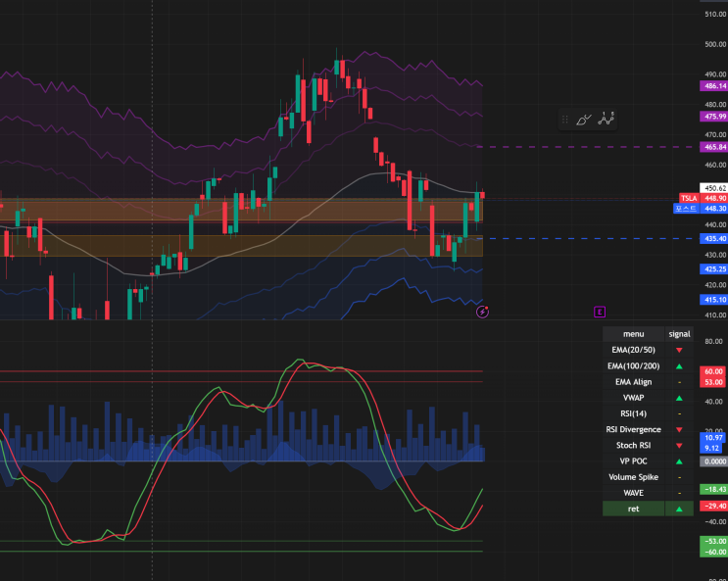The height and width of the screenshot is (581, 728).
Task: Click the green arrow beside EMA(100/200)
Action: tap(679, 366)
